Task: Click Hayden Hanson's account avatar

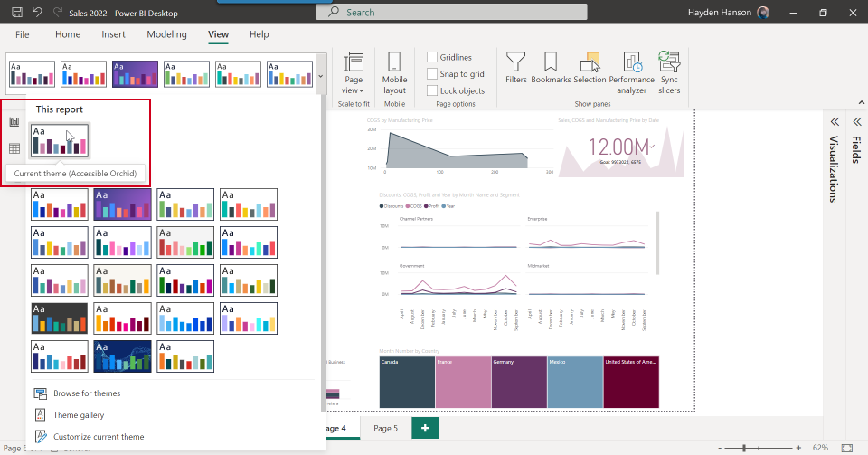Action: coord(763,12)
